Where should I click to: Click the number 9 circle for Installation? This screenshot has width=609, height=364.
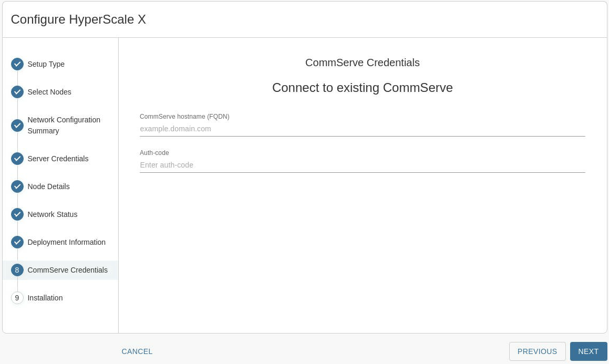pyautogui.click(x=17, y=298)
